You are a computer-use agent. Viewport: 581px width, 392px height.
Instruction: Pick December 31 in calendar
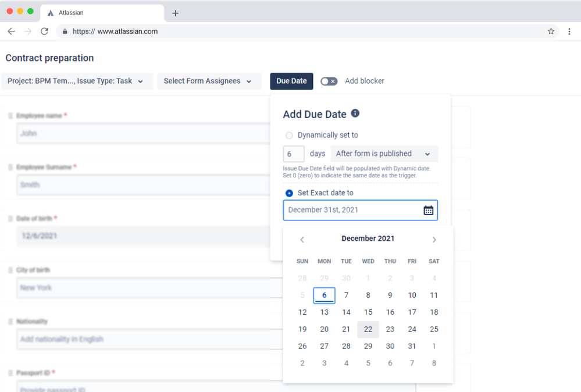pos(412,346)
